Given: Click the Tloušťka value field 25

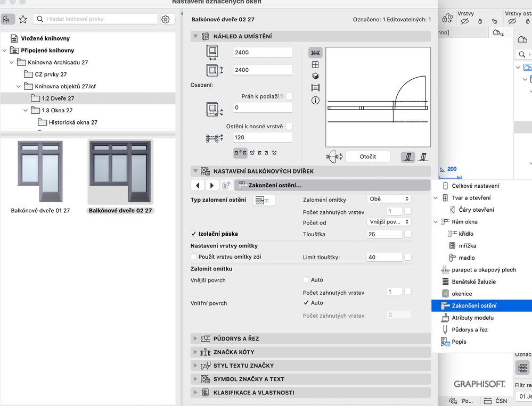Looking at the screenshot, I should coord(384,234).
